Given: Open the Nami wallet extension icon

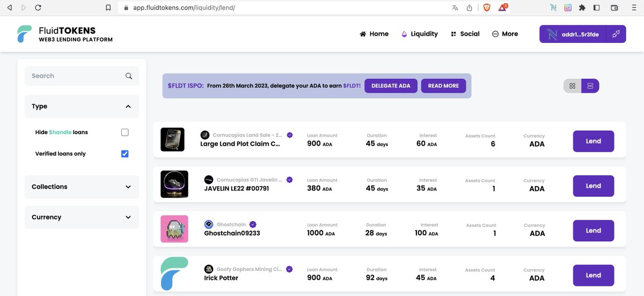Looking at the screenshot, I should click(553, 8).
